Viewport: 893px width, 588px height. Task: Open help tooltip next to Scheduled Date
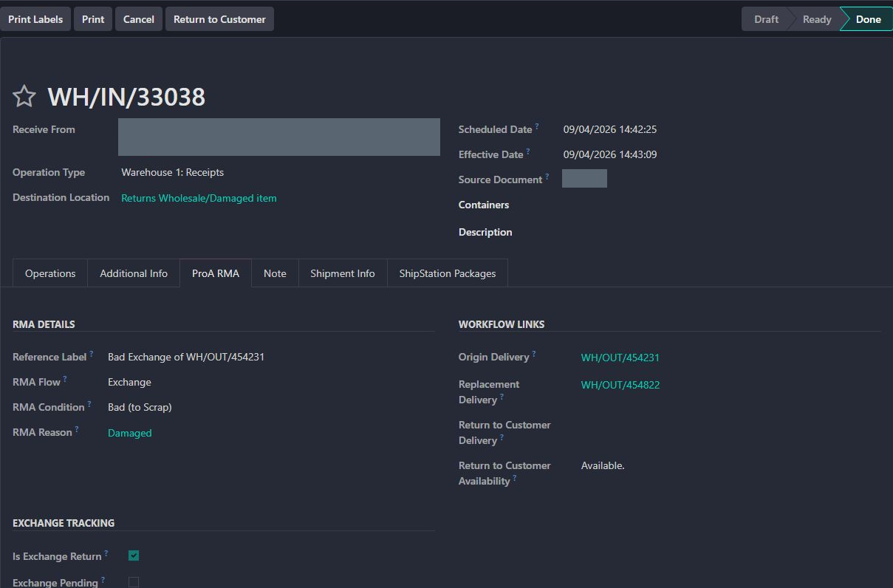537,126
